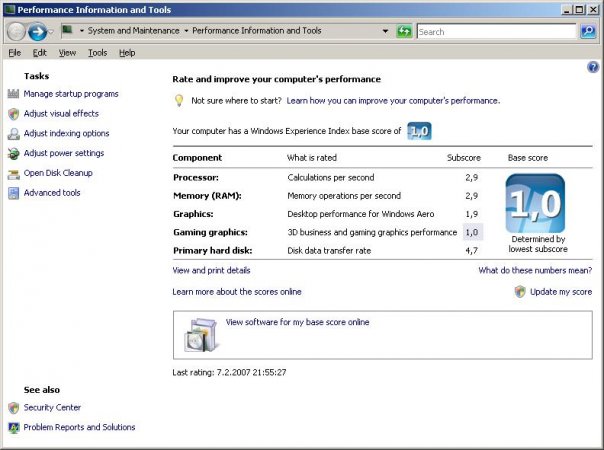
Task: Click the green Refresh button
Action: (x=404, y=31)
